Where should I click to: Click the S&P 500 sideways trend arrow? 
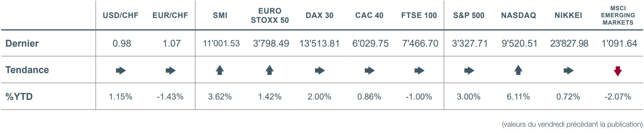469,70
